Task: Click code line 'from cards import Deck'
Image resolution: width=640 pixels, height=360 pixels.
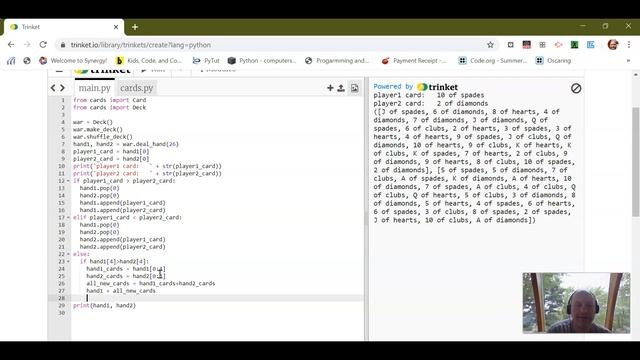Action: pyautogui.click(x=109, y=107)
